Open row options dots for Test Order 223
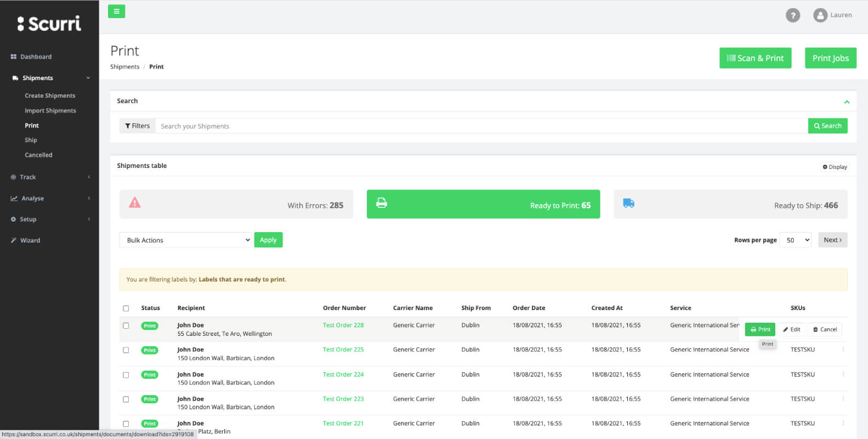The width and height of the screenshot is (868, 439). [843, 399]
